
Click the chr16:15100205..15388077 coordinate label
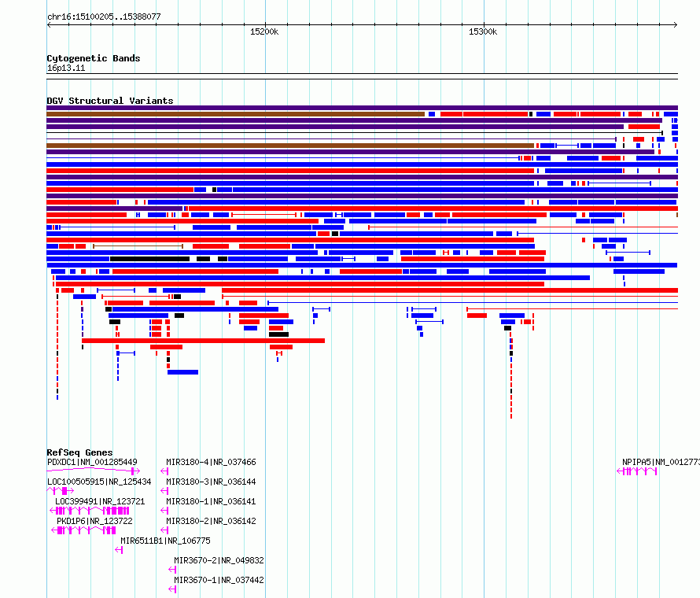coord(104,17)
